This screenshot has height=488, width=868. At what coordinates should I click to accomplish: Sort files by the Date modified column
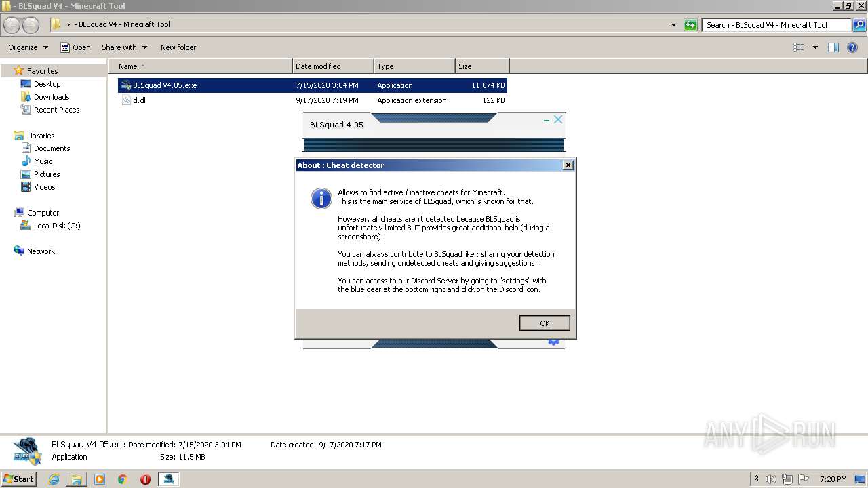pos(333,66)
